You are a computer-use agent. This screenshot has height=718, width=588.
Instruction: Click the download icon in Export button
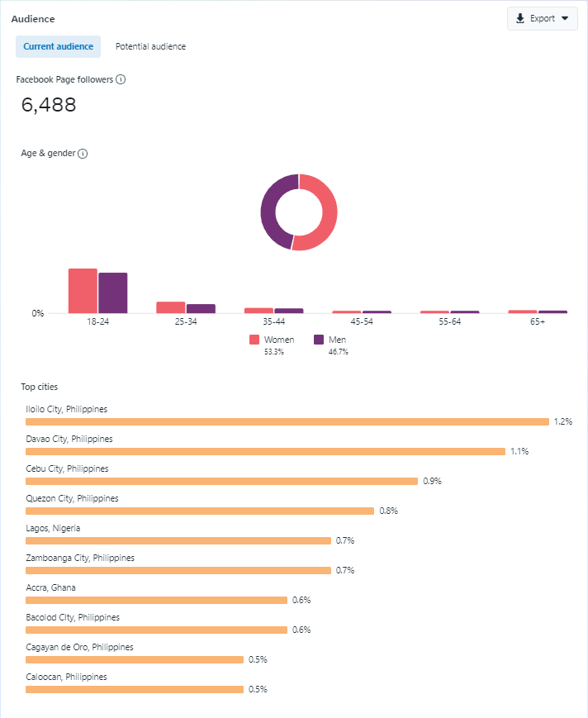click(x=520, y=19)
